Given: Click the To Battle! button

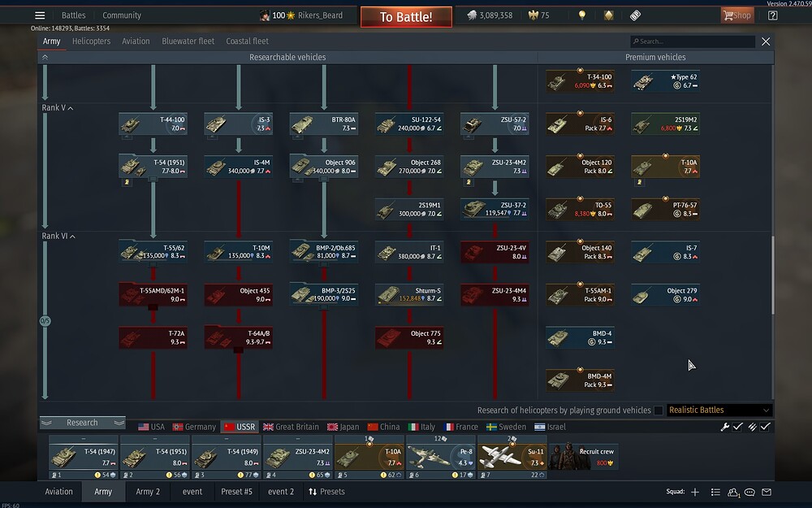Looking at the screenshot, I should [x=406, y=16].
